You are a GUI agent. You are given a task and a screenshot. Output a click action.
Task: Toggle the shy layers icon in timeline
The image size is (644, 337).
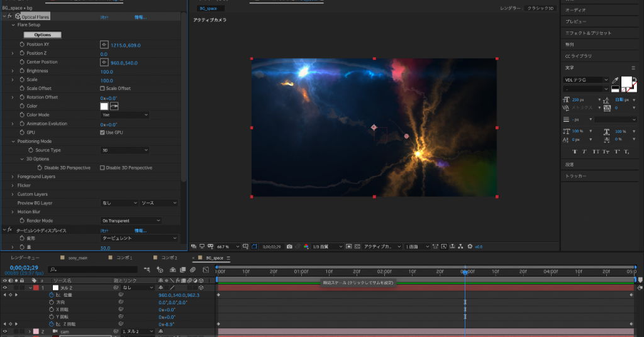coord(172,270)
